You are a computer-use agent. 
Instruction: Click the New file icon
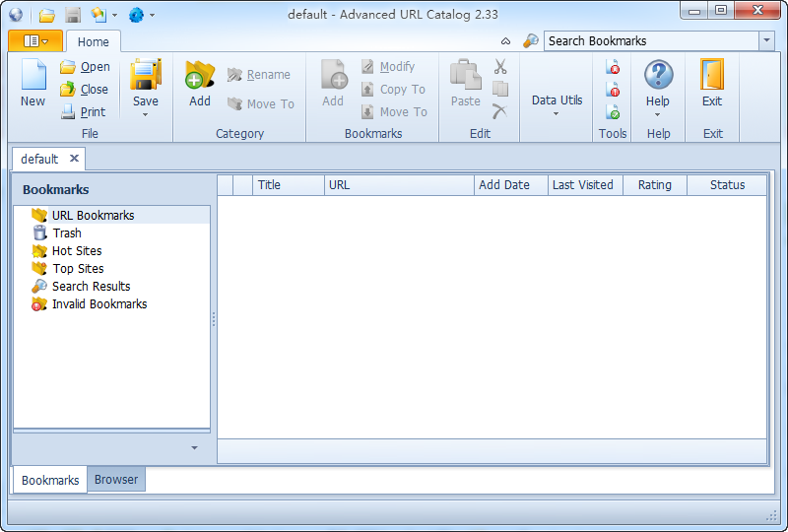33,75
